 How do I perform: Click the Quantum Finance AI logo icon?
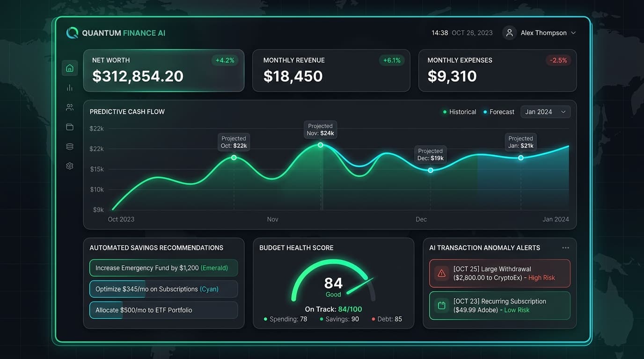(72, 33)
